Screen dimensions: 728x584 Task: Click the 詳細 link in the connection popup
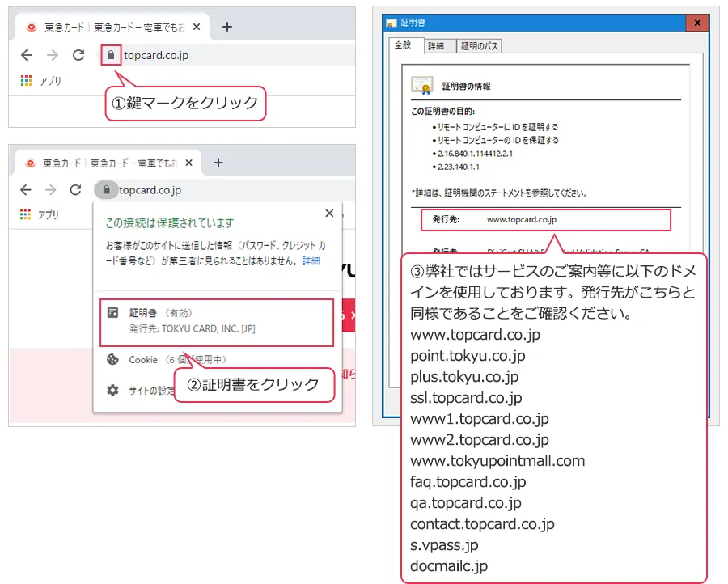pyautogui.click(x=311, y=262)
